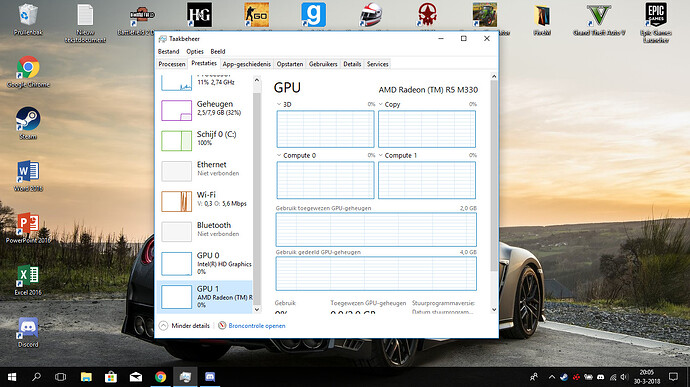Launch Steam from the desktop shortcut
Viewport: 690px width, 387px height.
tap(28, 122)
